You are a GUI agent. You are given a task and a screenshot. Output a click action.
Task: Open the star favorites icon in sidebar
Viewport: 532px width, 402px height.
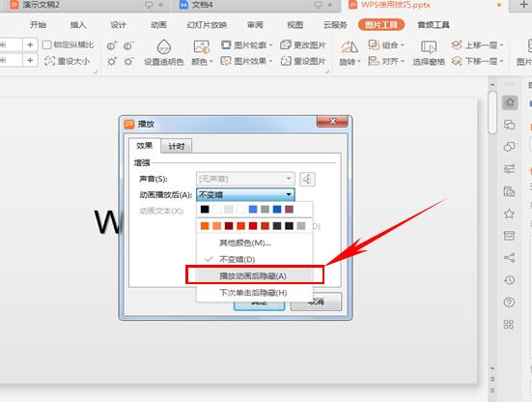(509, 214)
